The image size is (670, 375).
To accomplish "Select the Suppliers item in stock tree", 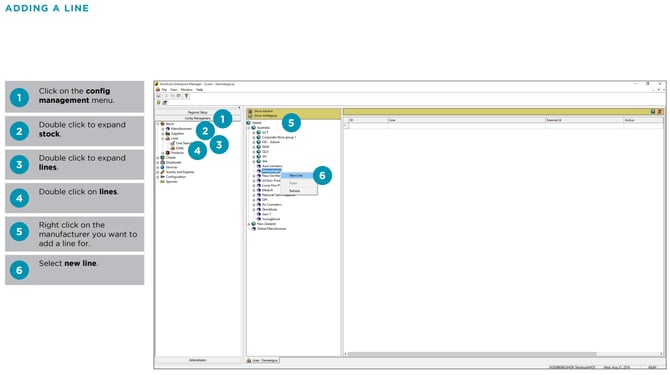I will [178, 134].
